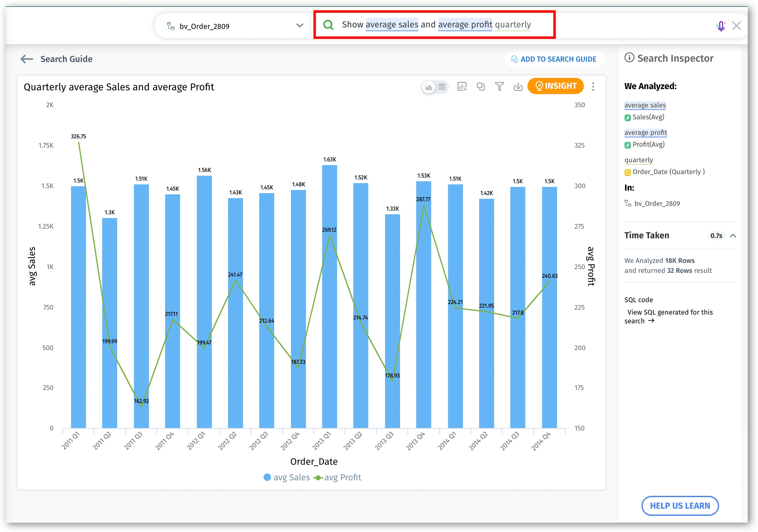Switch to table view toggle
The width and height of the screenshot is (758, 532).
(442, 87)
